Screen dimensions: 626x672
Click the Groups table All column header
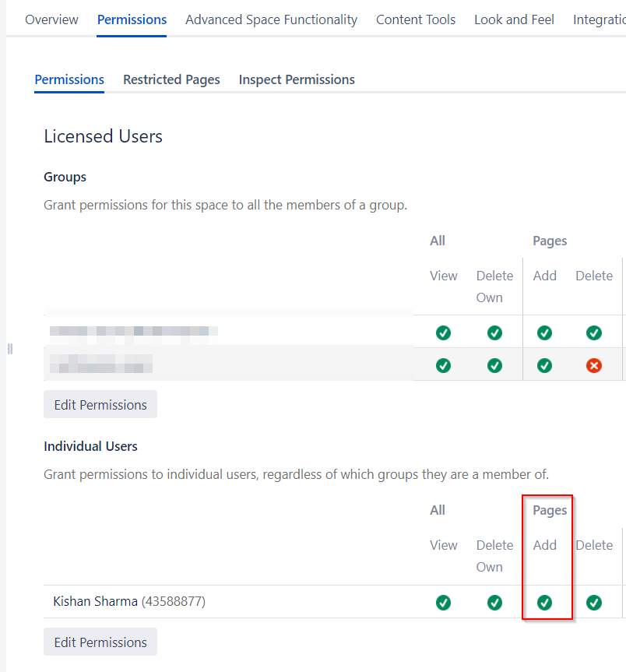[438, 241]
